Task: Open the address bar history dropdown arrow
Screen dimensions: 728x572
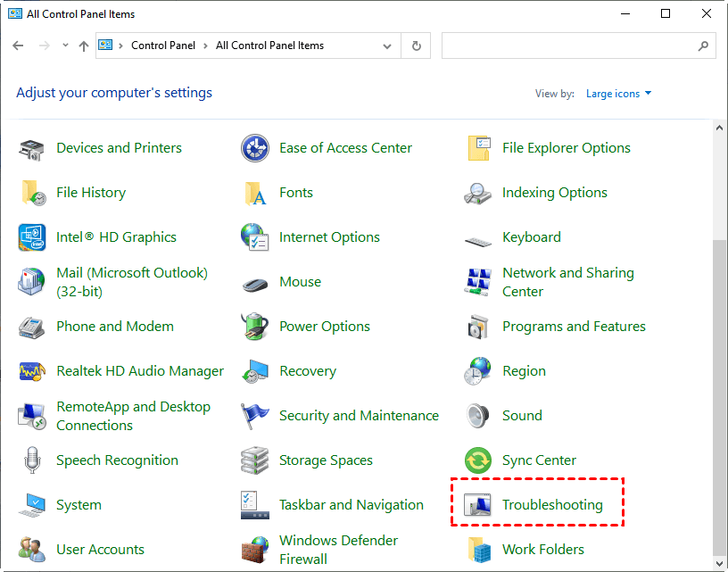Action: pyautogui.click(x=386, y=46)
